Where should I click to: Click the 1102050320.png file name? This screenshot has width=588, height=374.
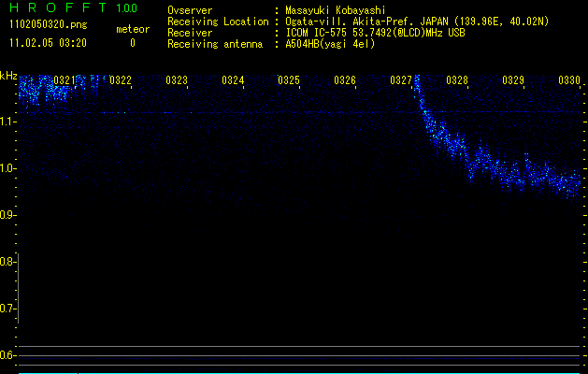point(47,25)
